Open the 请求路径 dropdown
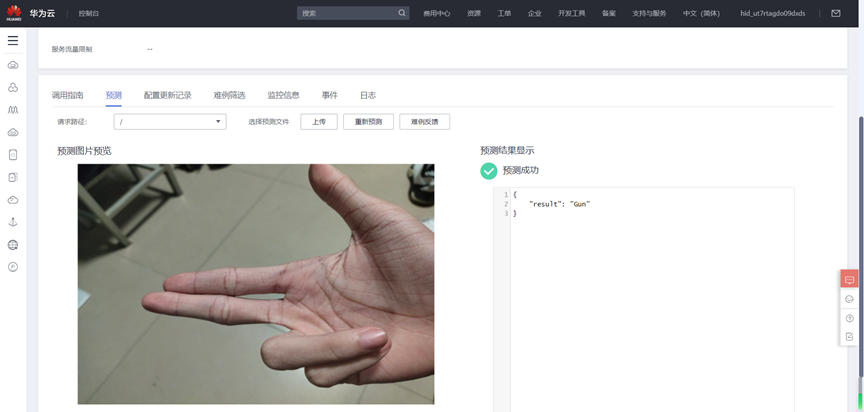This screenshot has height=412, width=864. pyautogui.click(x=170, y=122)
